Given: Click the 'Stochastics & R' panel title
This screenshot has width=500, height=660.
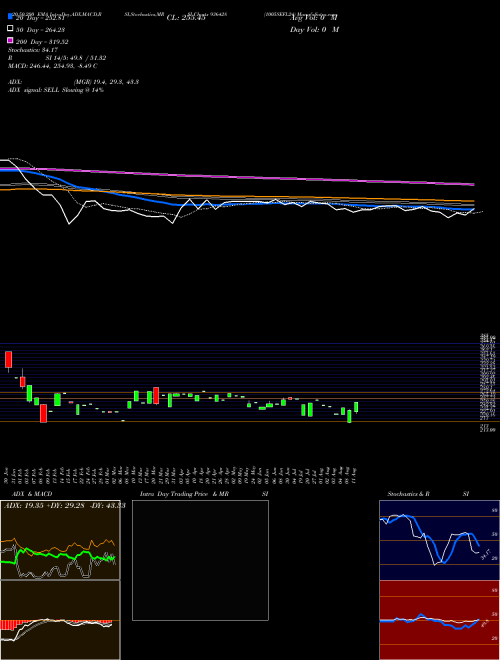Looking at the screenshot, I should tap(409, 494).
